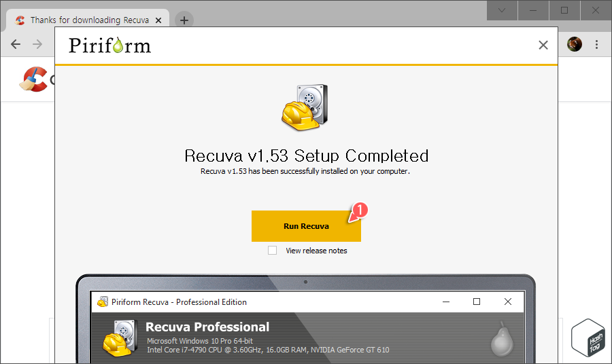
Task: Click the successfully installed message text
Action: coord(305,171)
